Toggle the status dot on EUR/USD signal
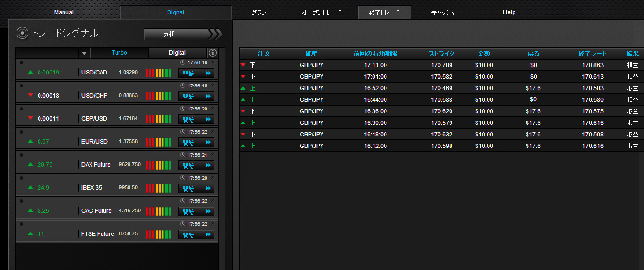644x270 pixels. tap(21, 132)
